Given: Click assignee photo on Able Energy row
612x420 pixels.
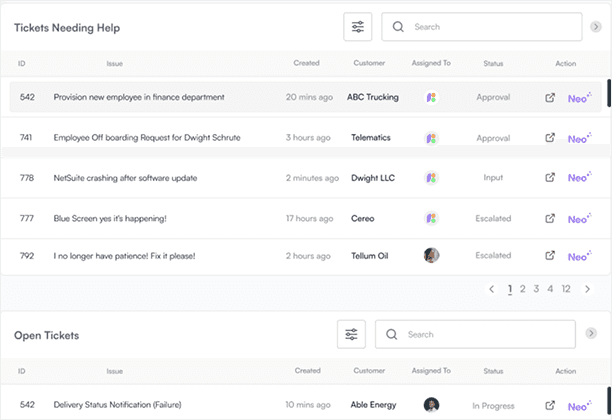Looking at the screenshot, I should (x=431, y=404).
